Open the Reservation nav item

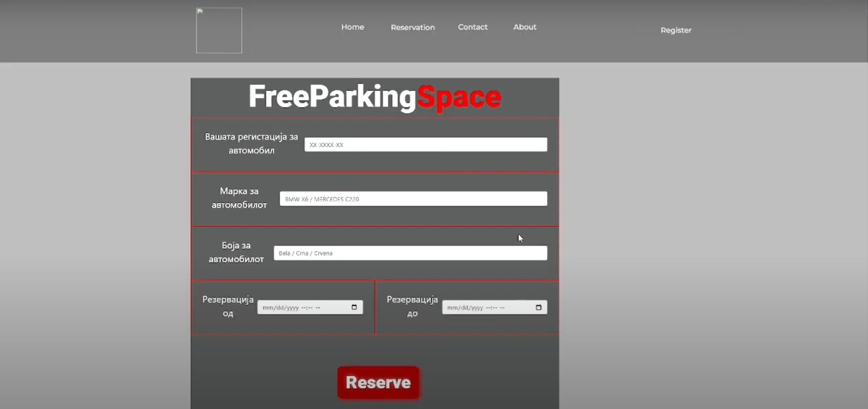tap(413, 27)
